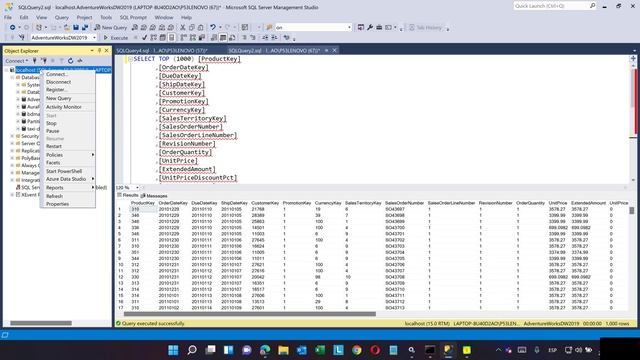The width and height of the screenshot is (640, 360).
Task: Click the results grid horizontal scrollbar
Action: 249,314
